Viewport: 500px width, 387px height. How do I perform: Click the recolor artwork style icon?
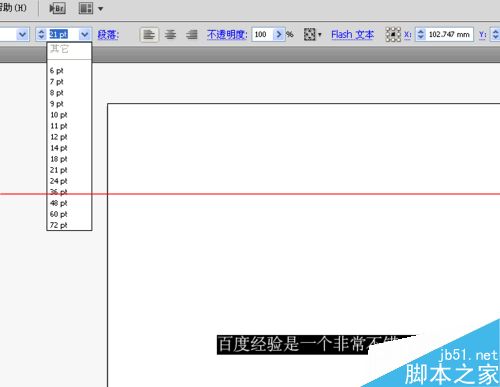[x=309, y=34]
